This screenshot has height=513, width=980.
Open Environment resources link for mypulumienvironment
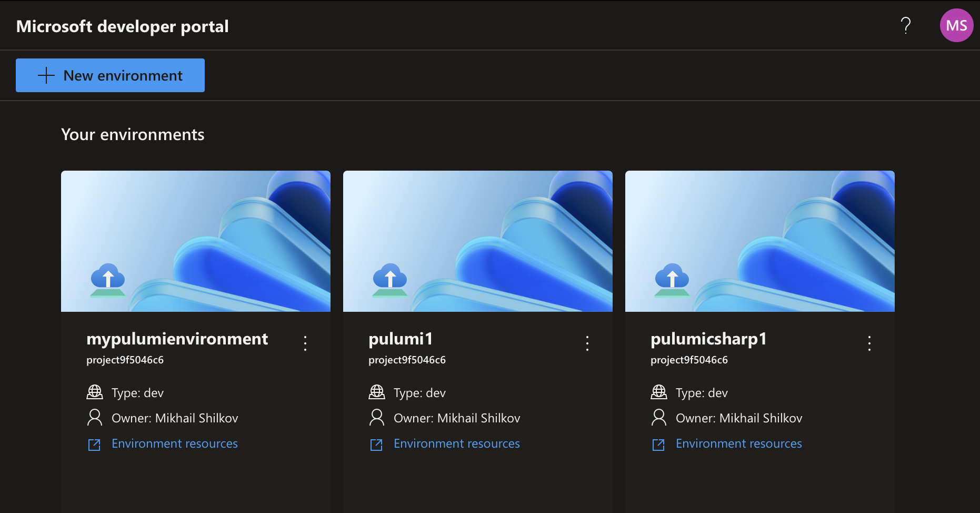[175, 443]
